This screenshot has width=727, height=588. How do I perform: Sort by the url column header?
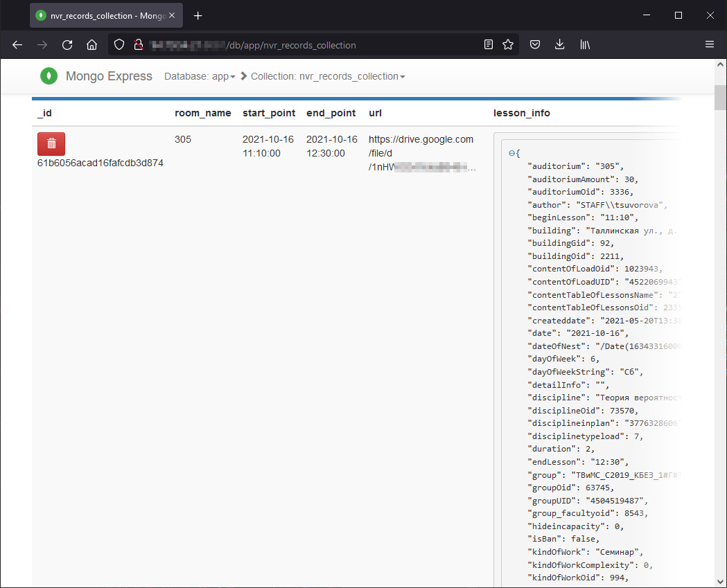tap(375, 113)
